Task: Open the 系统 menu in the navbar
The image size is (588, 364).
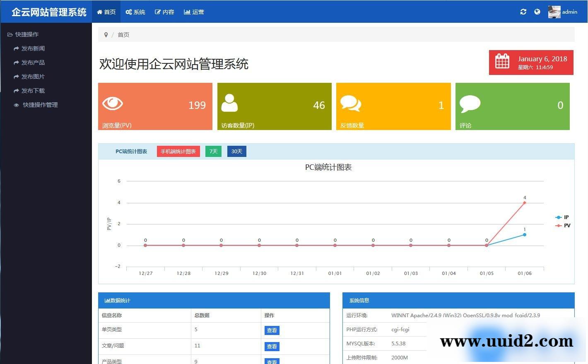Action: pos(135,12)
